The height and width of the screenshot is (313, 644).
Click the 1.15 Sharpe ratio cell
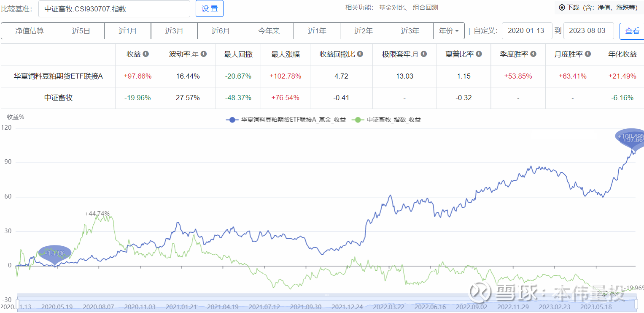point(463,76)
